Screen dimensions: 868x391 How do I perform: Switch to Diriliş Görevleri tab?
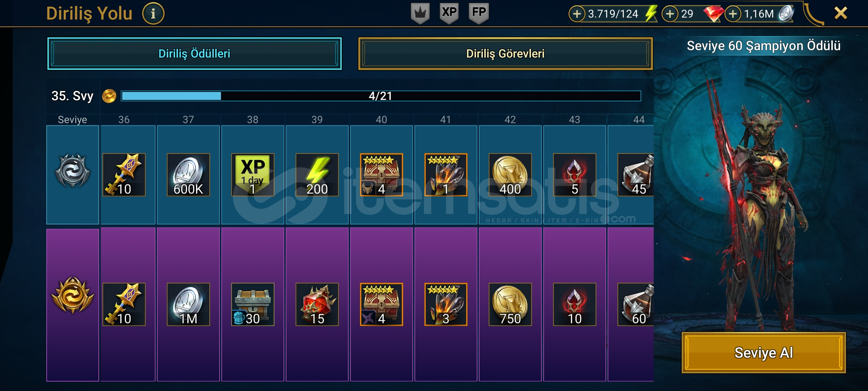(x=505, y=54)
